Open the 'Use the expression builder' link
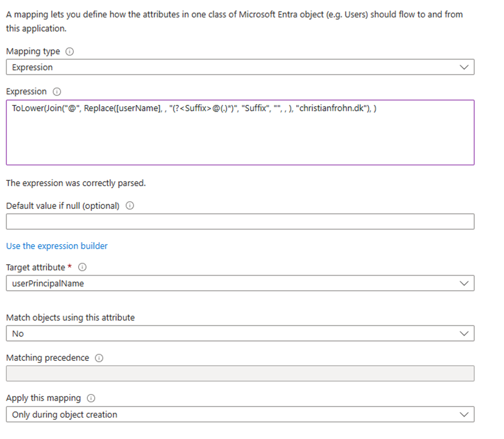The width and height of the screenshot is (504, 439). click(57, 246)
